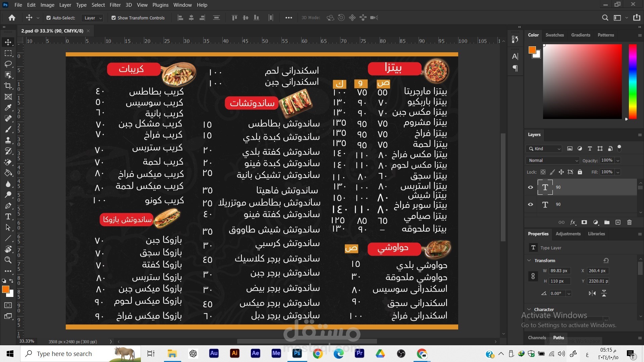Open the Filter menu
Image resolution: width=644 pixels, height=362 pixels.
tap(115, 5)
